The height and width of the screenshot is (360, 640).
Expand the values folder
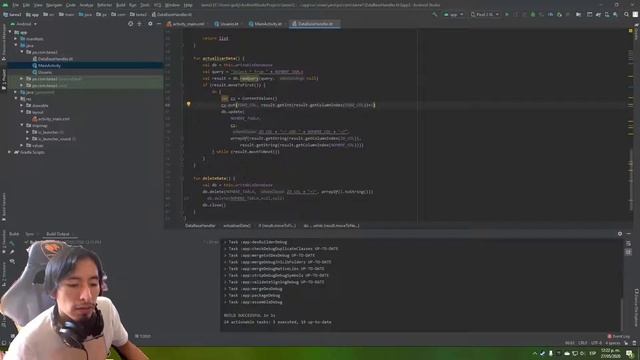point(22,145)
